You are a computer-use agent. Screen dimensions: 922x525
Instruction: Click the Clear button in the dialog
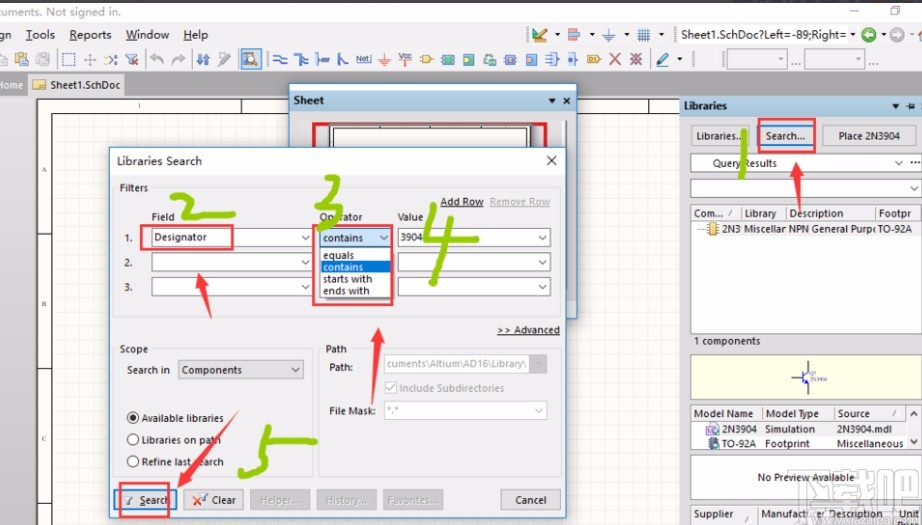click(x=214, y=500)
